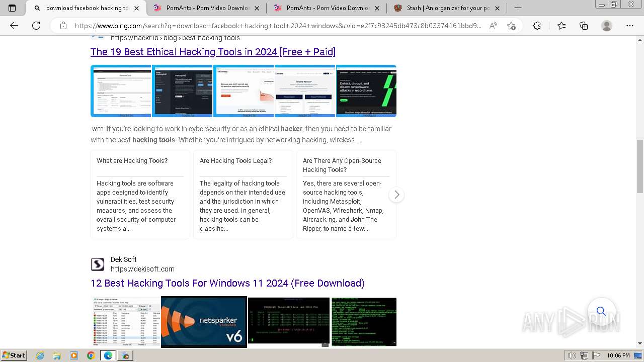Viewport: 644px width, 362px height.
Task: Click the 10:06 PM clock
Action: pyautogui.click(x=618, y=355)
